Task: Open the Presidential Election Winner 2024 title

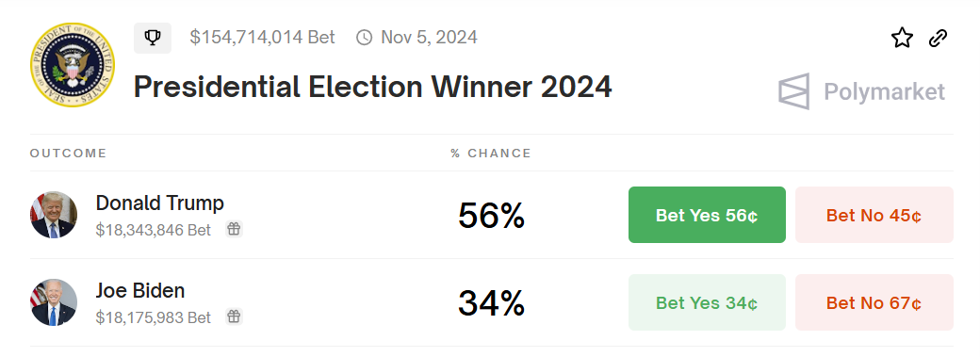Action: point(372,87)
